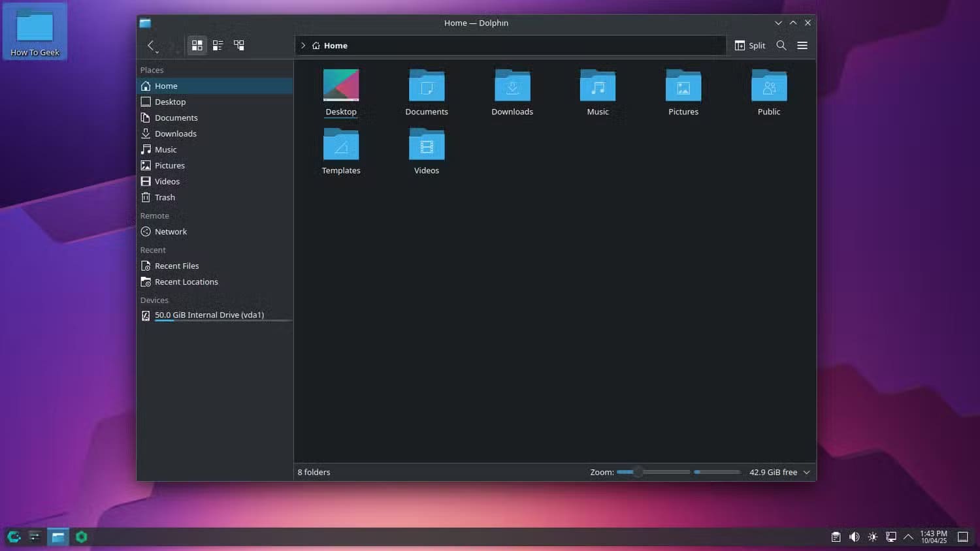The width and height of the screenshot is (980, 551).
Task: Navigate back using the back arrow
Action: point(152,45)
